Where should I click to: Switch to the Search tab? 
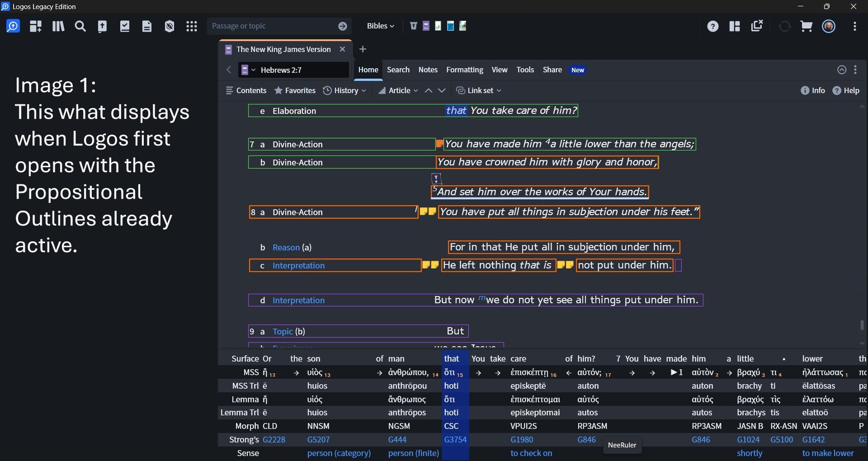point(398,70)
